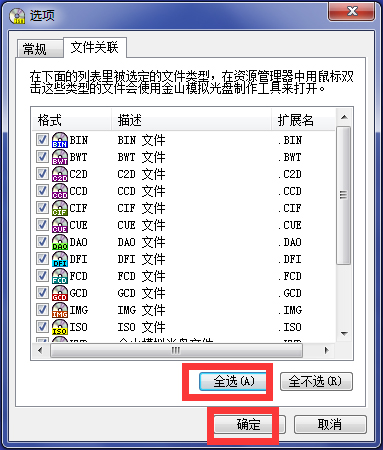Click the BWT disc file icon
Screen dimensions: 383x450
coord(60,157)
